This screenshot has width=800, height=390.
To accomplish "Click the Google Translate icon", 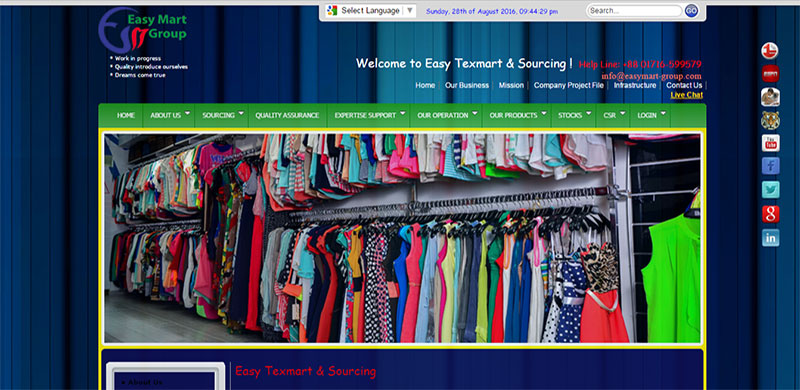I will click(x=333, y=11).
